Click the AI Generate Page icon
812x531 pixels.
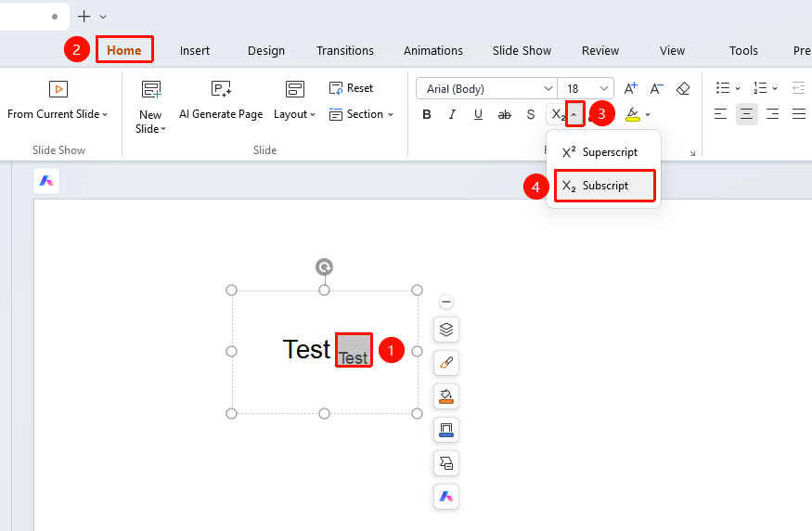click(221, 89)
